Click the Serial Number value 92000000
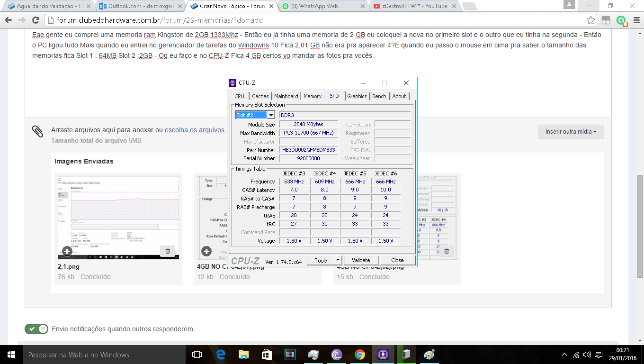 pyautogui.click(x=309, y=158)
